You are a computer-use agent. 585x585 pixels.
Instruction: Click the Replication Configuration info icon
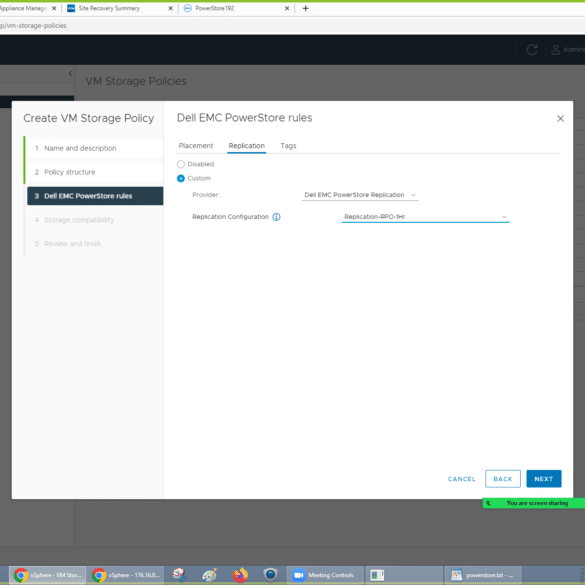point(276,217)
